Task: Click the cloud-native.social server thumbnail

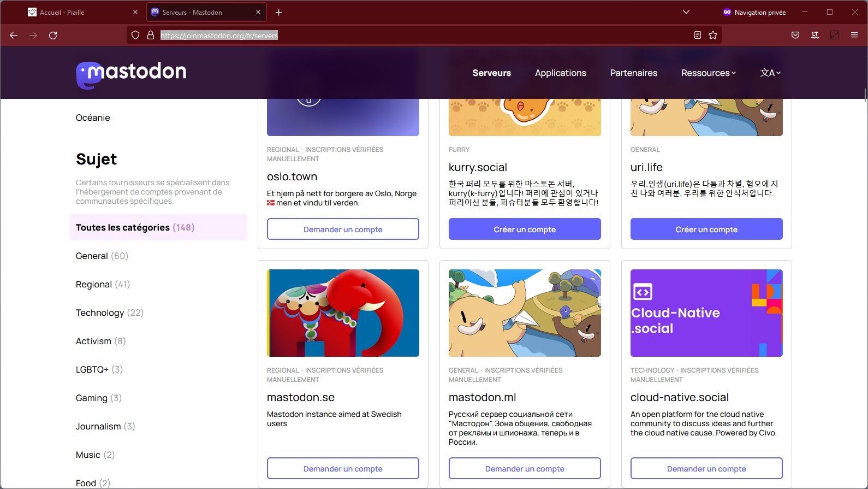Action: tap(706, 313)
